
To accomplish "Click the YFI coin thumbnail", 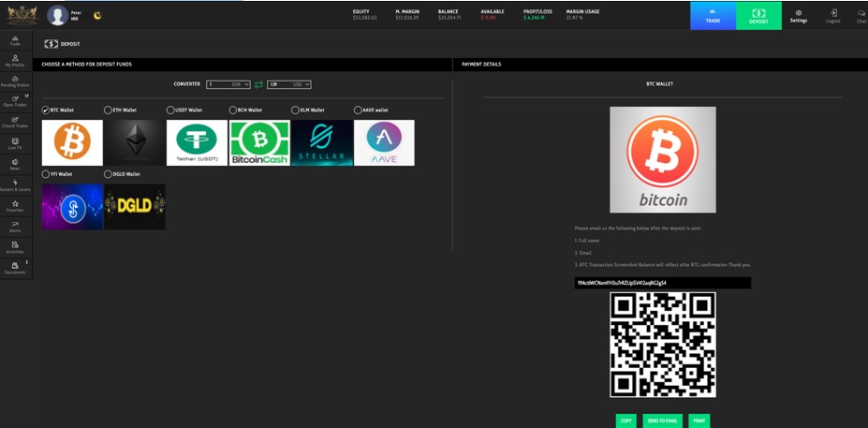I will [x=72, y=207].
